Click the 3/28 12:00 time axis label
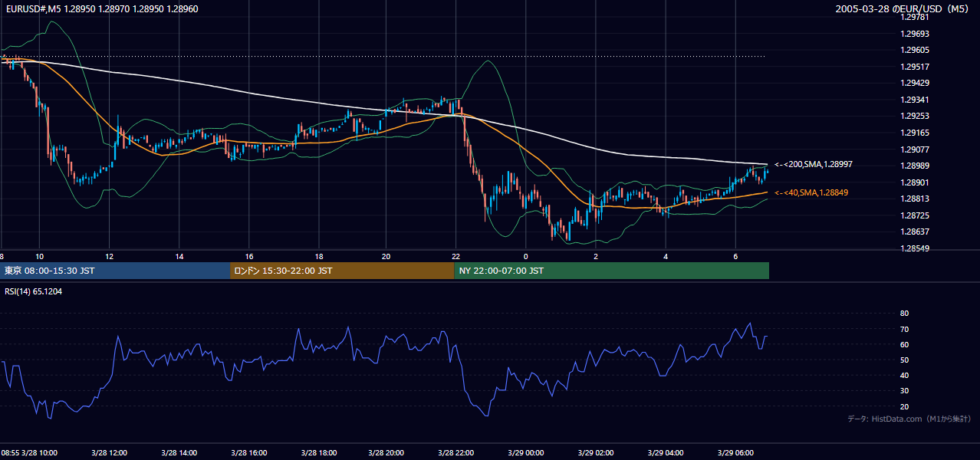 109,452
